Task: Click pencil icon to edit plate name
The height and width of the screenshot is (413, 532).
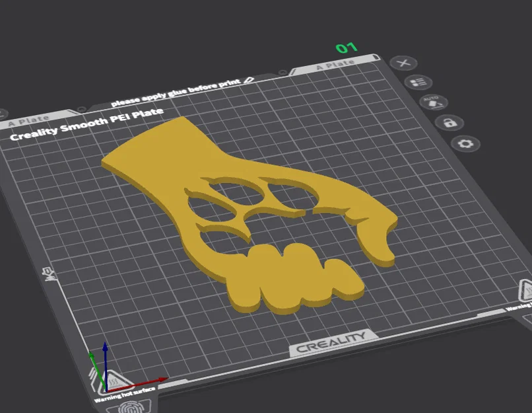Action: [249, 80]
